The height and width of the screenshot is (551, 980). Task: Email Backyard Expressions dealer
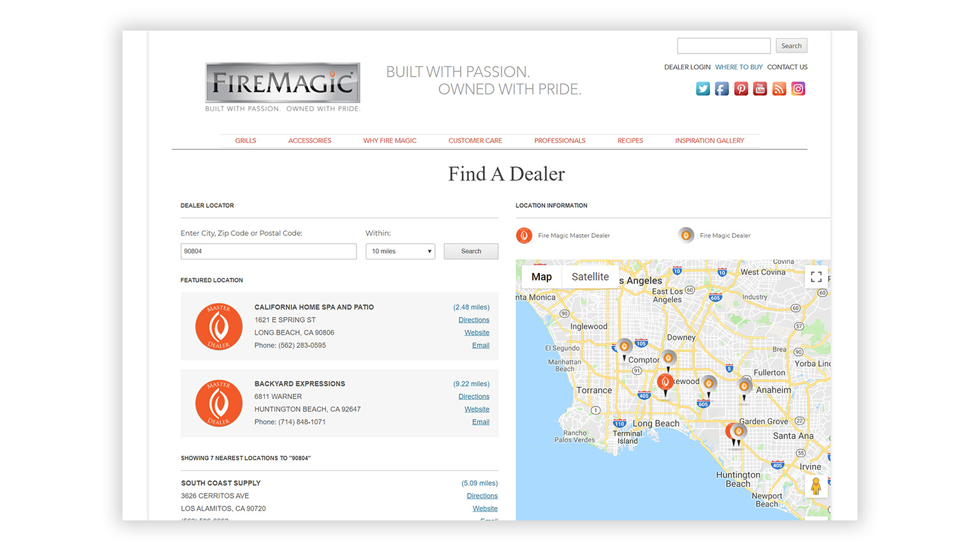(480, 422)
